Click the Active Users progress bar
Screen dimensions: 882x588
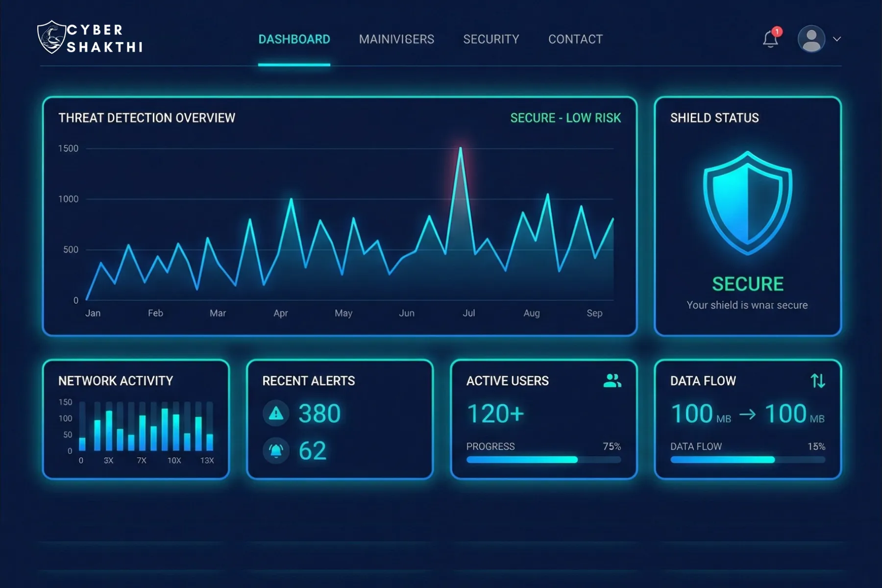pyautogui.click(x=543, y=460)
